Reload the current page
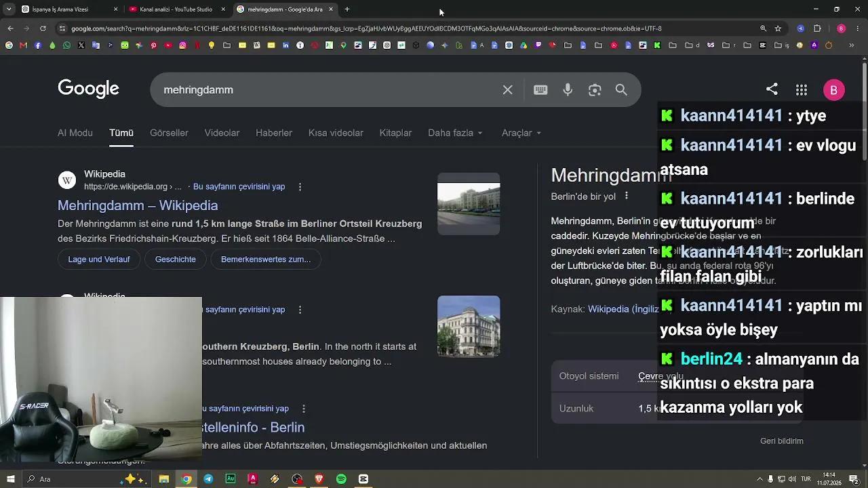Viewport: 868px width, 488px height. 43,28
